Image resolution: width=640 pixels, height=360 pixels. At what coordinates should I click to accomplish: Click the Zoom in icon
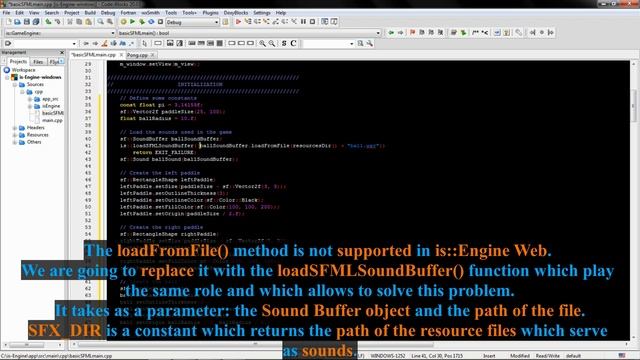tap(262, 43)
